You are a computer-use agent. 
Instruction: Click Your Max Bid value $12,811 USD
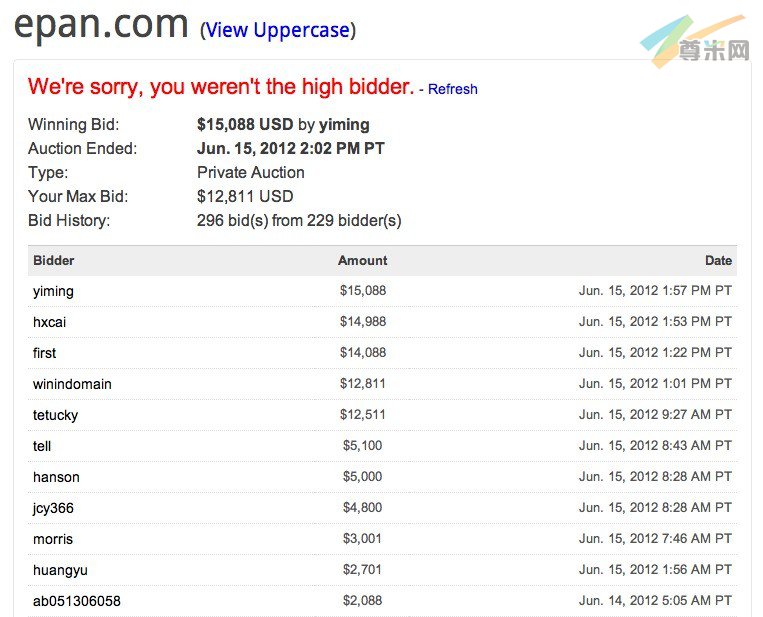pyautogui.click(x=245, y=197)
